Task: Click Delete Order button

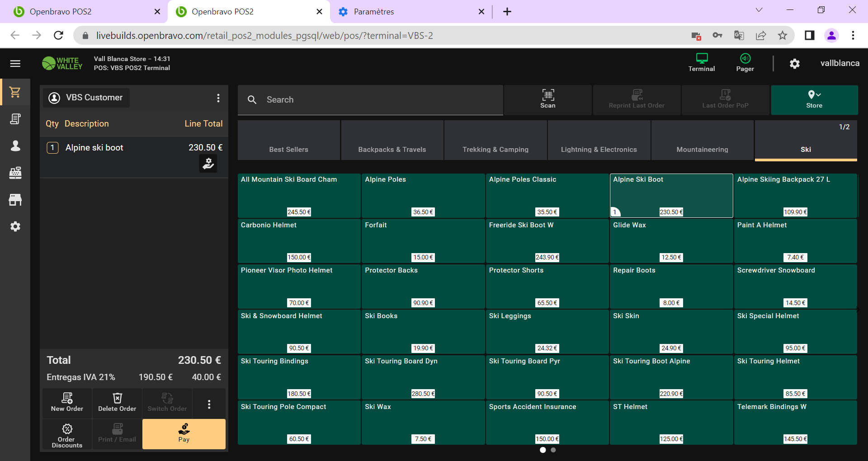Action: click(x=117, y=402)
